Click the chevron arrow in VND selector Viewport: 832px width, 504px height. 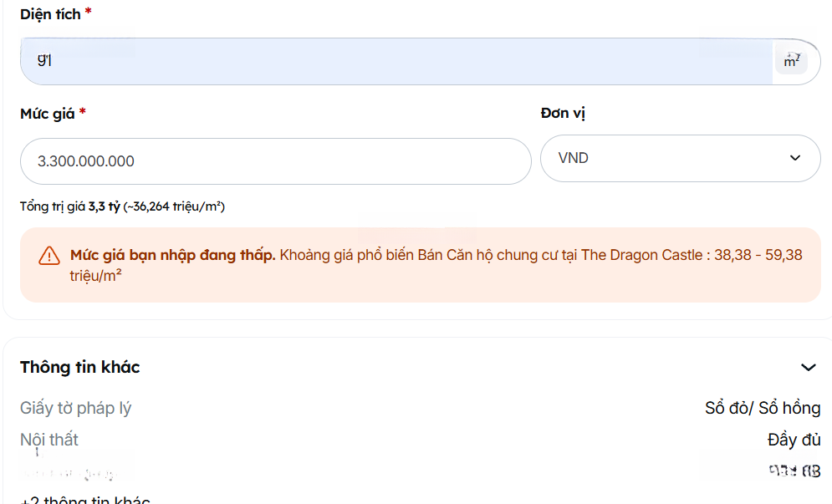click(794, 158)
